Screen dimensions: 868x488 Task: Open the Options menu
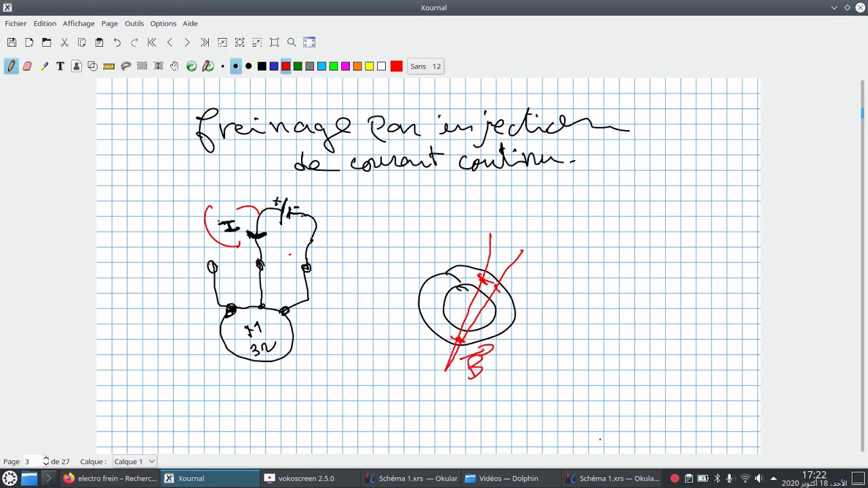click(163, 23)
